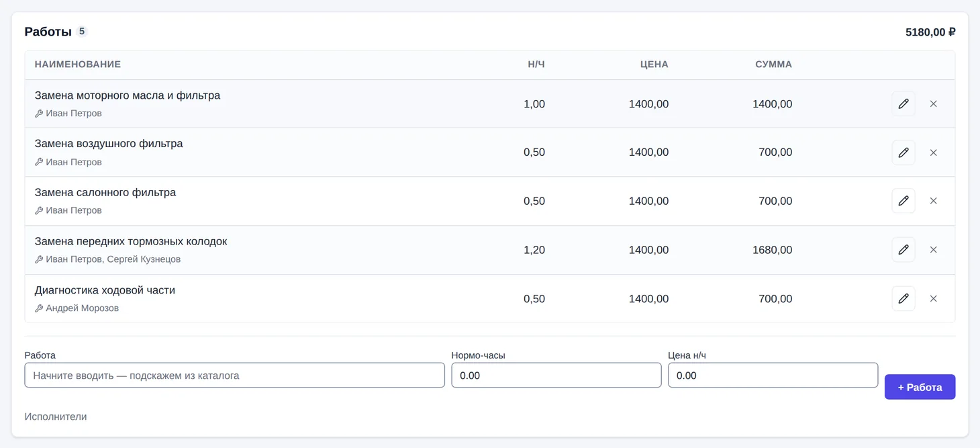Add a new work with '+ Работа' button

(920, 387)
